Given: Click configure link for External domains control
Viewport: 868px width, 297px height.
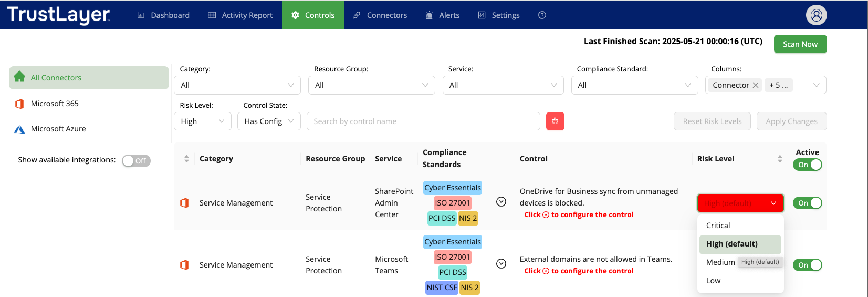Looking at the screenshot, I should pyautogui.click(x=579, y=271).
